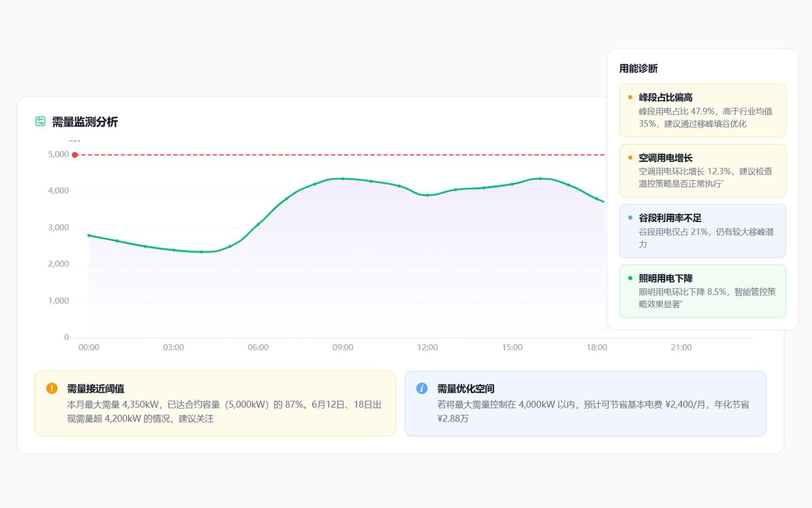The width and height of the screenshot is (812, 508).
Task: Click the 12:00 x-axis label
Action: 427,347
